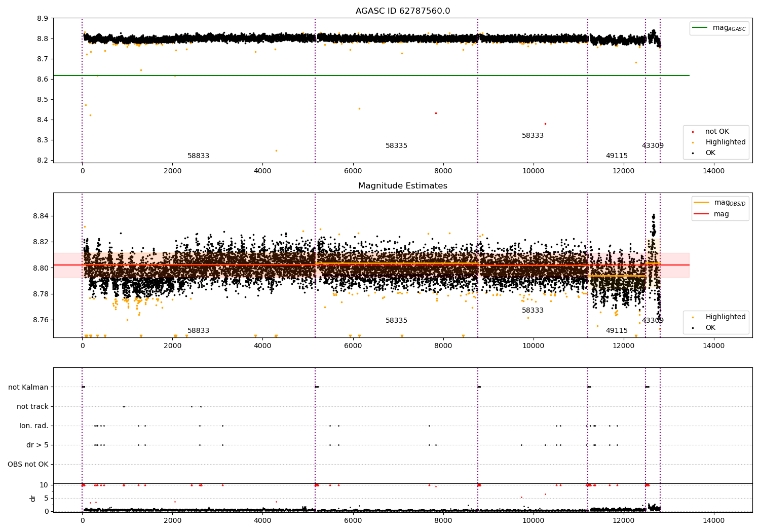Click obsid label 58333 in Magnitude Estimates plot
Screen dimensions: 760x532
533,311
